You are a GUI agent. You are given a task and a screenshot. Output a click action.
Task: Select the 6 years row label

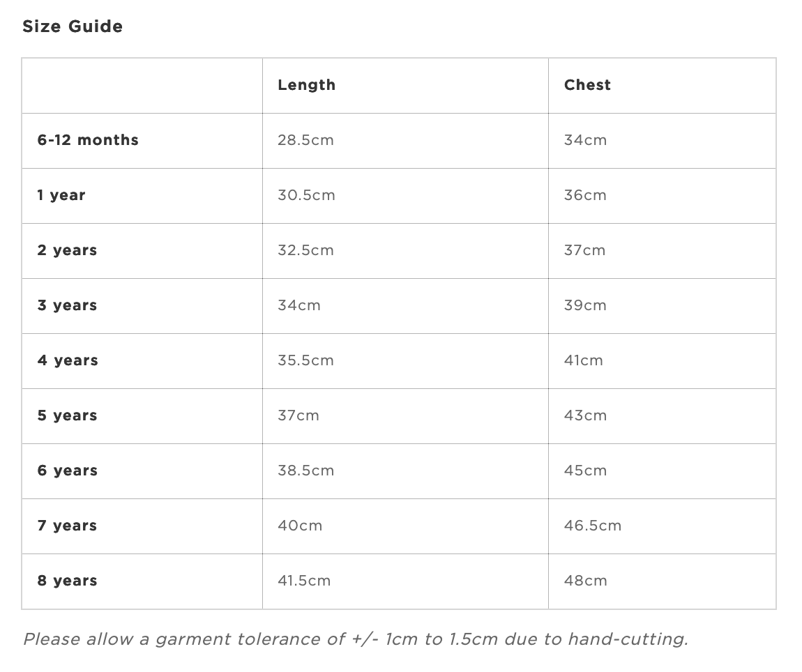(68, 471)
